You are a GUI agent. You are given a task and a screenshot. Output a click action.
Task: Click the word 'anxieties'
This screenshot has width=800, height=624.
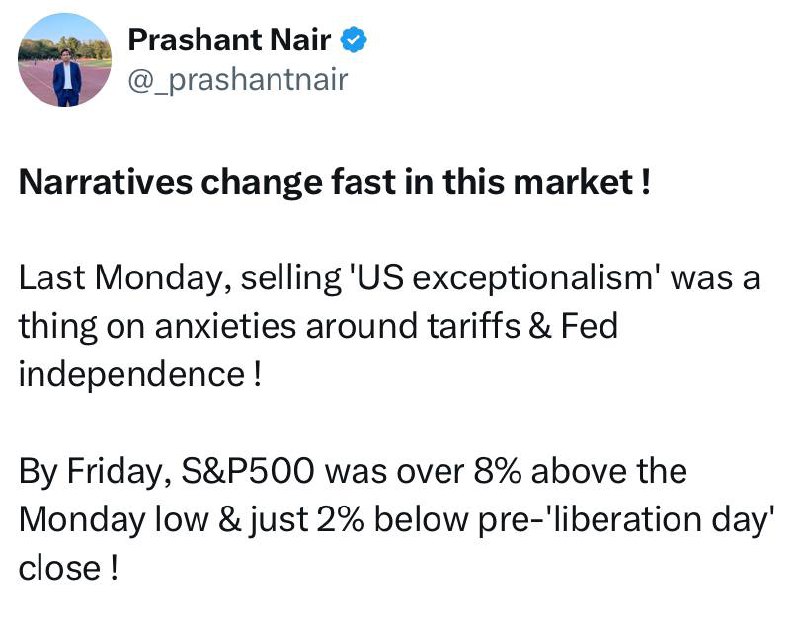click(x=225, y=326)
